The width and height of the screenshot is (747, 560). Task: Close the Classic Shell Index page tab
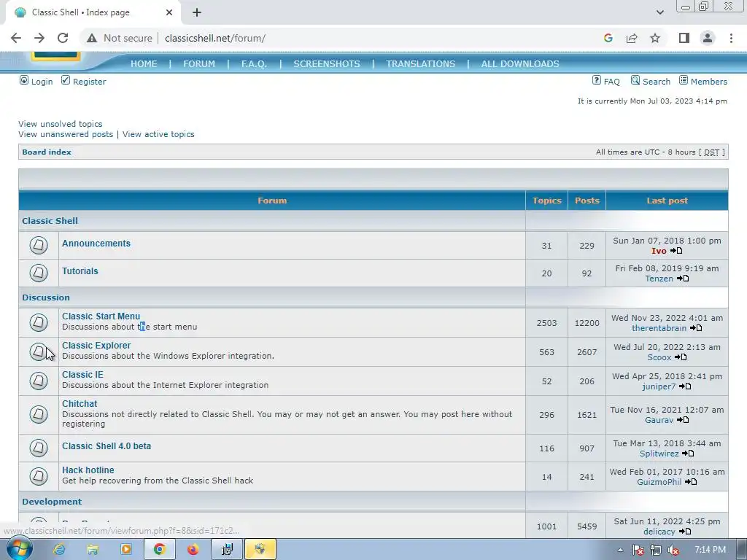[x=169, y=12]
